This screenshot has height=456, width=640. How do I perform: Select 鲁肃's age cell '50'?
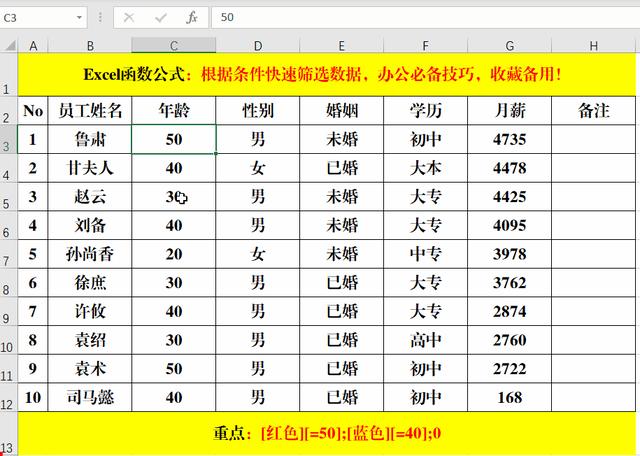click(173, 139)
